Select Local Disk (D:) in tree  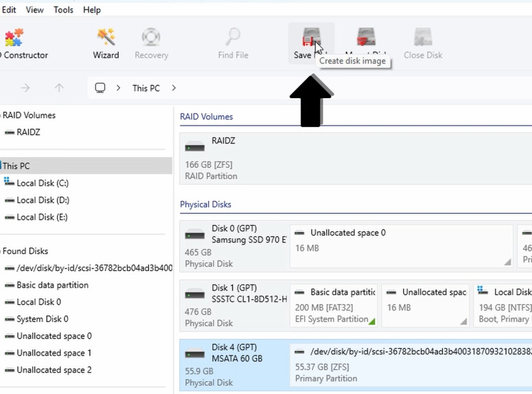pyautogui.click(x=43, y=200)
